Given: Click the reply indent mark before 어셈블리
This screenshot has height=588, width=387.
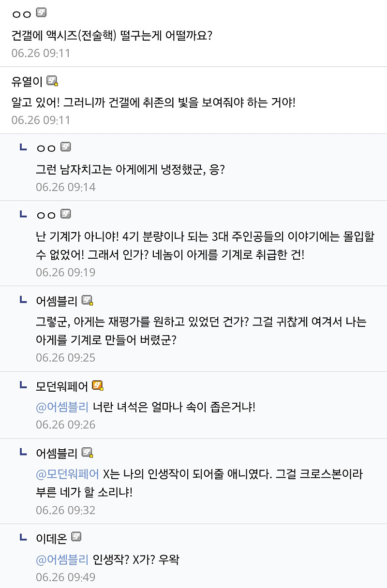Looking at the screenshot, I should [22, 300].
